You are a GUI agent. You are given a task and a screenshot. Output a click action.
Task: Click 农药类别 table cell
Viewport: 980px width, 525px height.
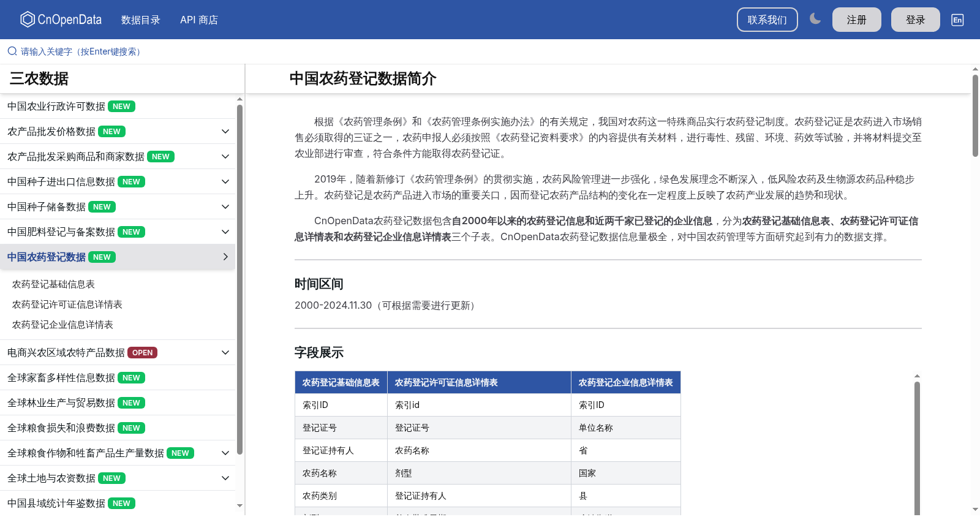coord(341,496)
